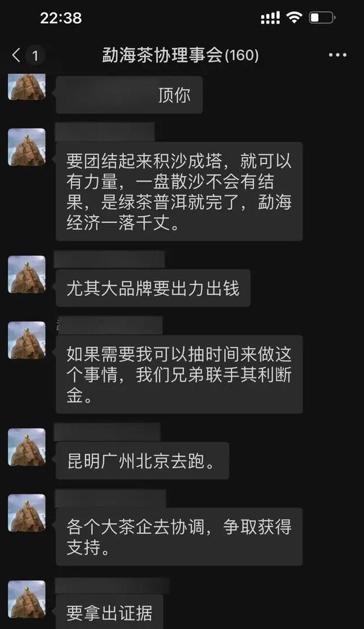This screenshot has width=364, height=629.
Task: Tap the back arrow chevron
Action: [x=16, y=55]
